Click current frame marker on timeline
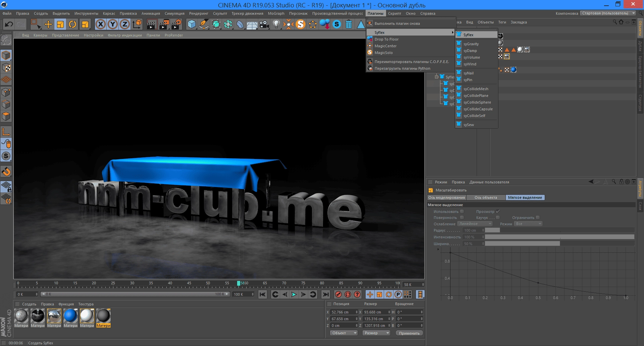The width and height of the screenshot is (644, 346). pos(238,283)
